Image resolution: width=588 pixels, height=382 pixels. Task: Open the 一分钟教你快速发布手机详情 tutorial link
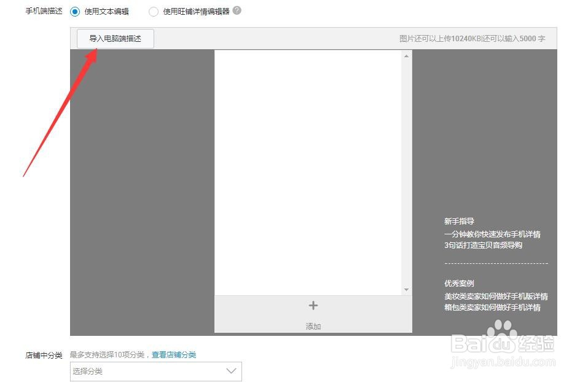click(492, 234)
